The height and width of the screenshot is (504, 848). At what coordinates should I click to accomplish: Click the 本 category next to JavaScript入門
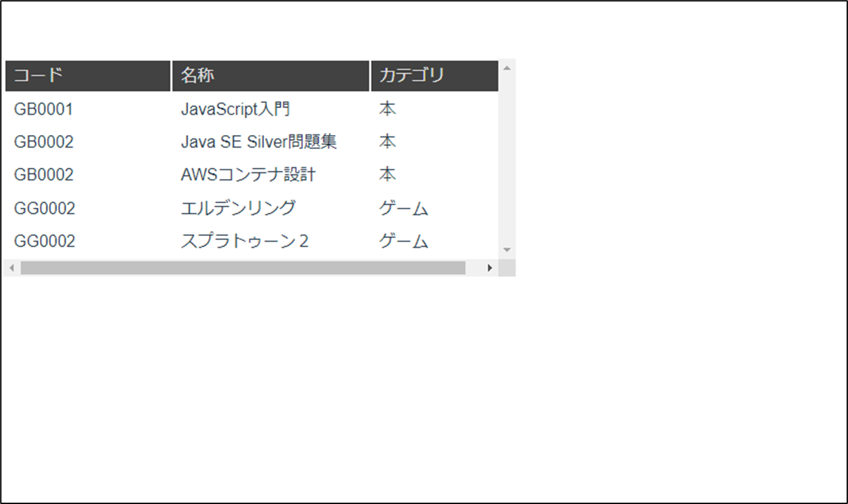387,108
